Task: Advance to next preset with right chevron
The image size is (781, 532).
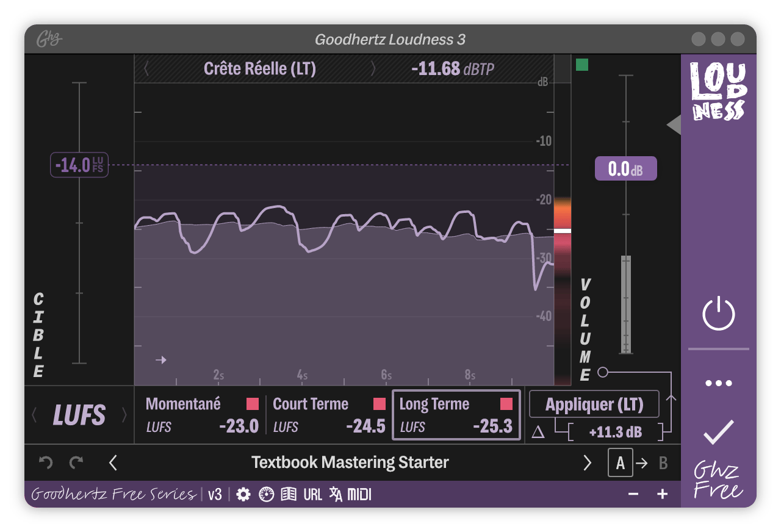Action: [587, 462]
